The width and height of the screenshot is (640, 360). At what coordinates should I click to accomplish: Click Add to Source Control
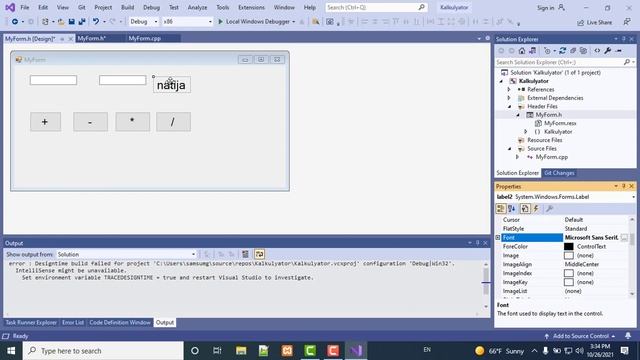pyautogui.click(x=580, y=336)
